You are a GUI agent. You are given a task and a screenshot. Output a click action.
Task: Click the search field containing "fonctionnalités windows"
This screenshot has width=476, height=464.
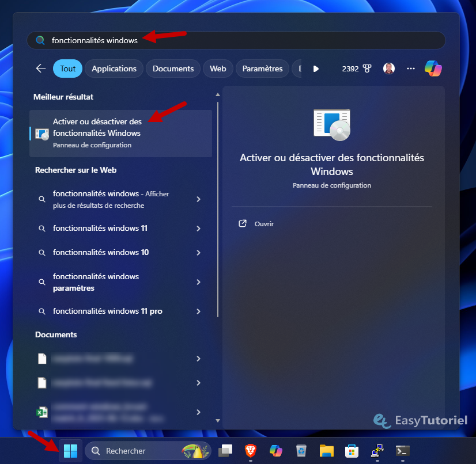click(231, 40)
